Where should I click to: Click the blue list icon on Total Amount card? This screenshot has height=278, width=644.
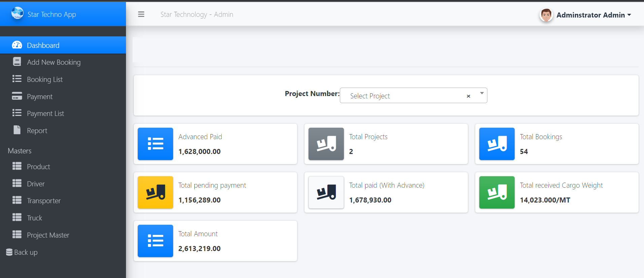click(x=155, y=241)
